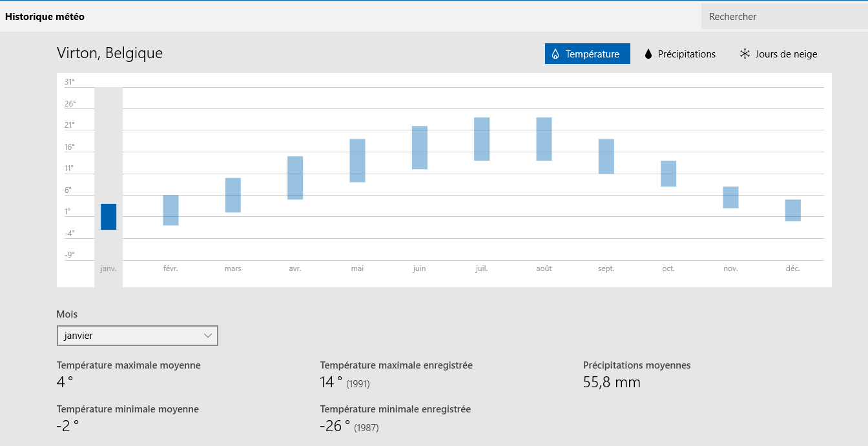
Task: Select the avr. temperature bar
Action: point(295,178)
